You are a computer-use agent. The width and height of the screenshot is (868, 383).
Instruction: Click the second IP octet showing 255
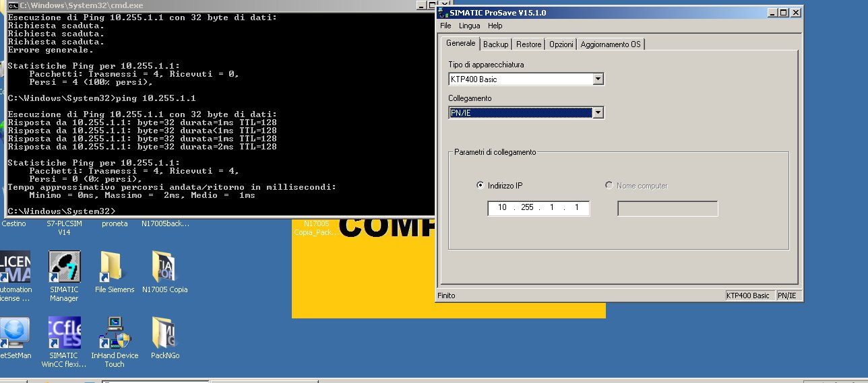pos(527,208)
